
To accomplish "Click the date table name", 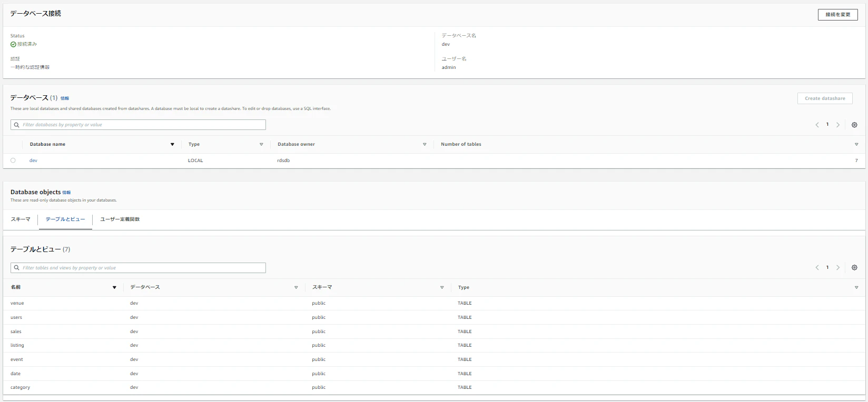I will point(16,374).
